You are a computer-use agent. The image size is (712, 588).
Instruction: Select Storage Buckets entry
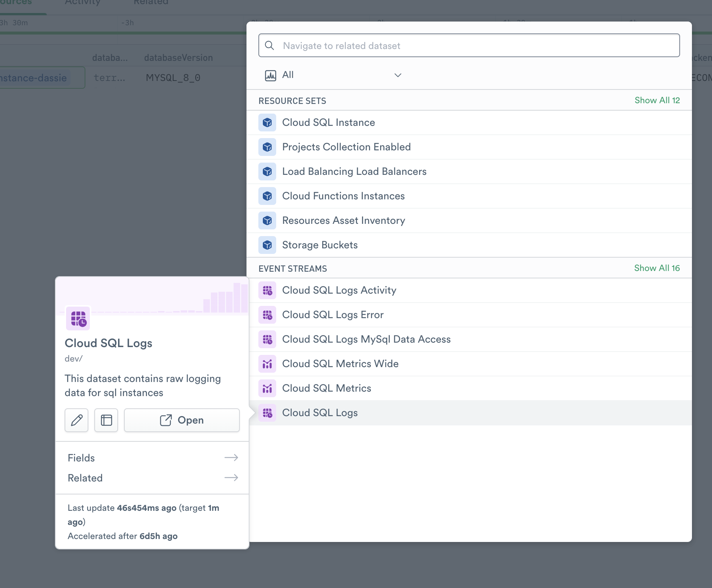tap(469, 245)
